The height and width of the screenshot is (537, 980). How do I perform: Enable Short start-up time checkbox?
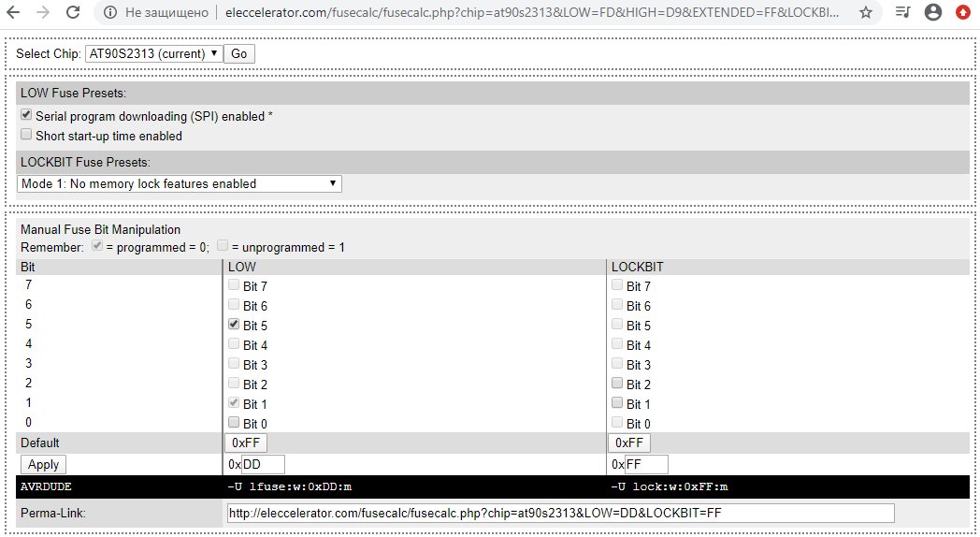click(25, 135)
